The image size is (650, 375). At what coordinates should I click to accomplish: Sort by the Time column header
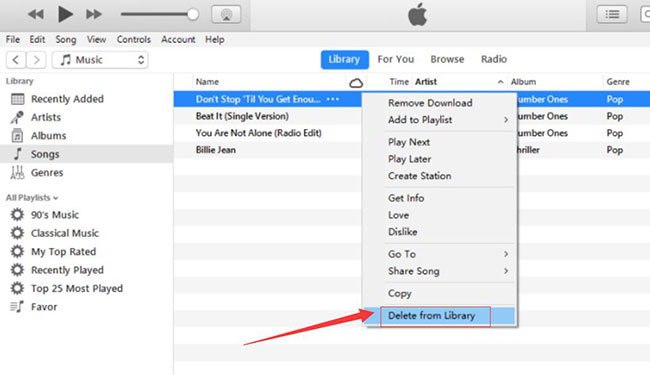(399, 82)
